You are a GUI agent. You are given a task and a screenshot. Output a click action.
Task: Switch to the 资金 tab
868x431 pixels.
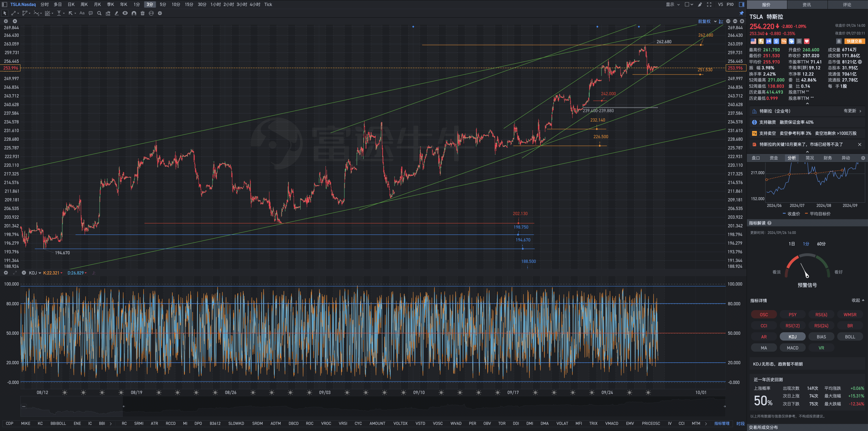coord(774,158)
